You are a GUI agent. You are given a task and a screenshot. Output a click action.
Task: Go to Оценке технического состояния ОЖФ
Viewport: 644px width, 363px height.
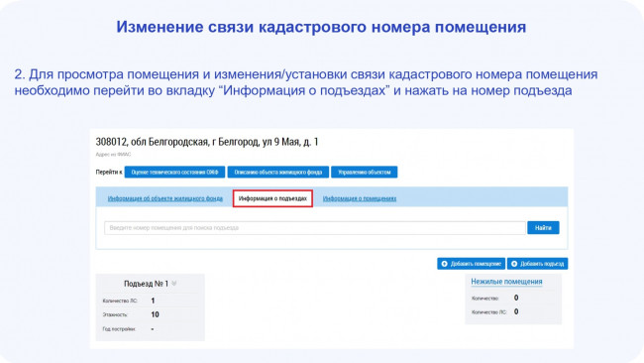point(174,173)
